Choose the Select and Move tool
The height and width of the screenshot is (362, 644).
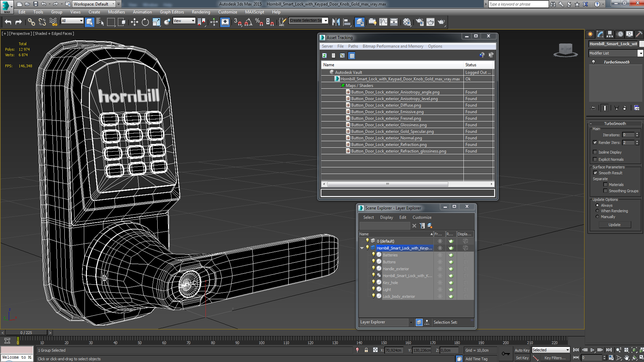134,22
